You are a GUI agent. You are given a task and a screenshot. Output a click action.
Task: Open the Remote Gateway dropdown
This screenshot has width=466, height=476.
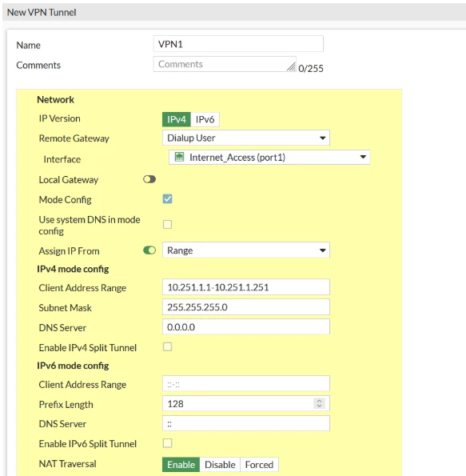click(246, 138)
